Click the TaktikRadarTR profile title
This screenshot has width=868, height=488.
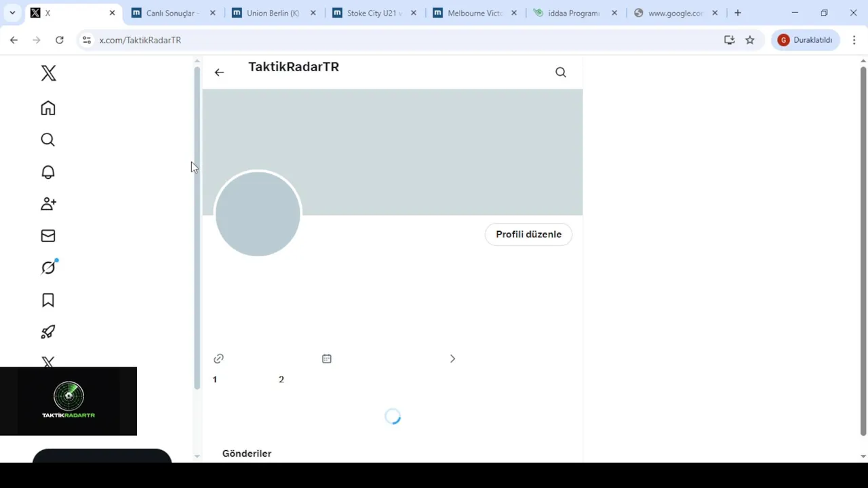[x=294, y=66]
